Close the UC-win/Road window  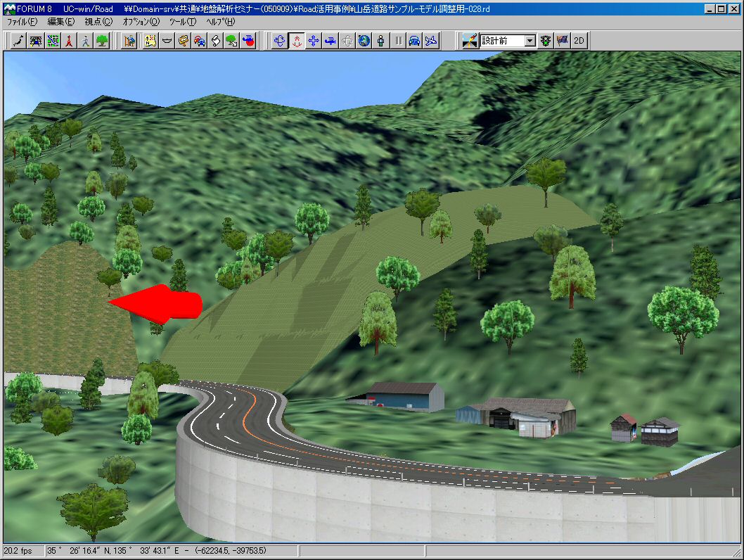click(x=734, y=8)
